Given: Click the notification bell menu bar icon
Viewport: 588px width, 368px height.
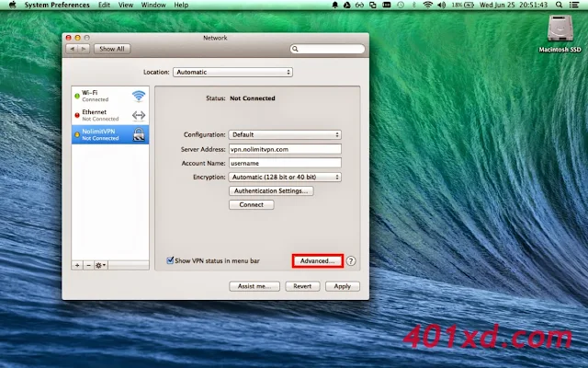Looking at the screenshot, I should [x=334, y=5].
